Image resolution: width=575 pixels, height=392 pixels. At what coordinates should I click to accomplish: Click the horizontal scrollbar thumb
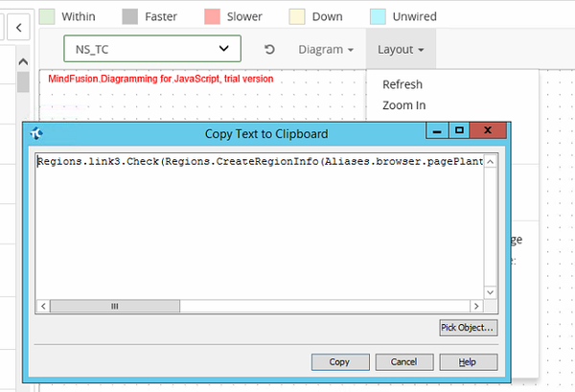115,306
